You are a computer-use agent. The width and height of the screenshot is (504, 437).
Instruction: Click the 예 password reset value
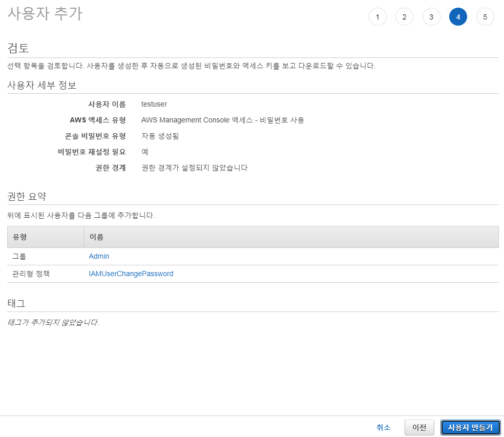click(145, 152)
